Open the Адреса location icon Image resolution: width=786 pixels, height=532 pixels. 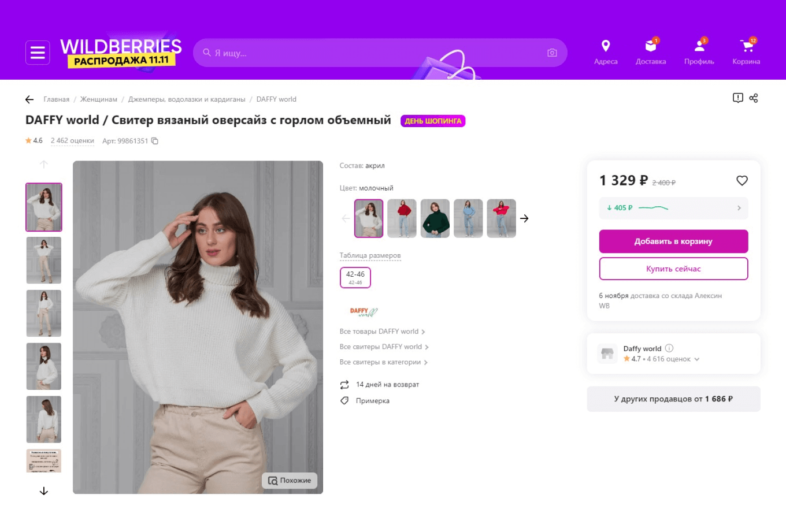tap(606, 46)
